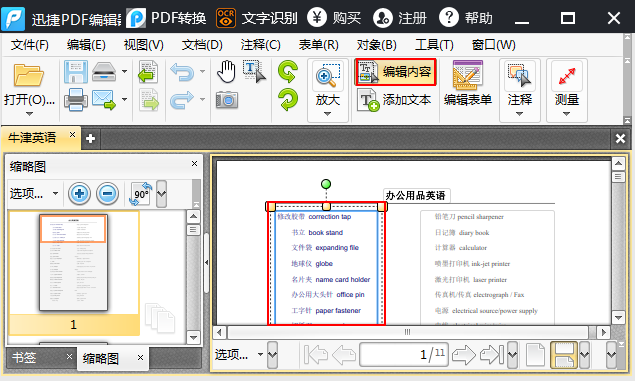
Task: Select the snapshot camera tool
Action: [x=226, y=100]
